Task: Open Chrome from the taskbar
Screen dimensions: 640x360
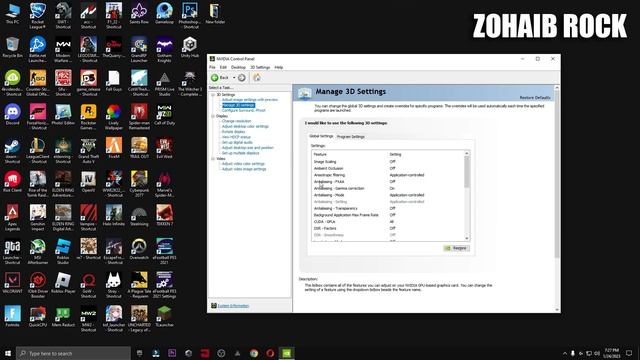Action: [x=254, y=353]
